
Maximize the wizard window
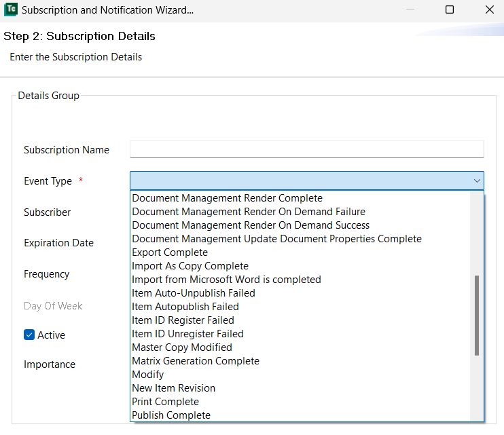[x=450, y=10]
